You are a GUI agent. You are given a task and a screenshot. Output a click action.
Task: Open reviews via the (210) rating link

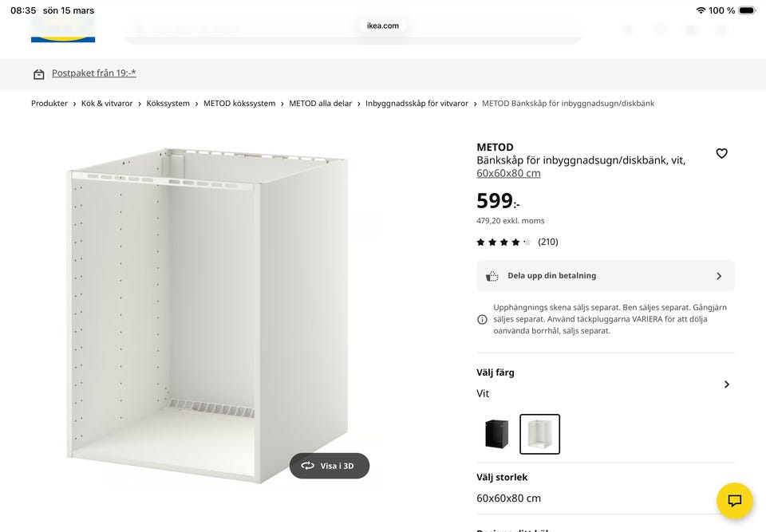[547, 241]
